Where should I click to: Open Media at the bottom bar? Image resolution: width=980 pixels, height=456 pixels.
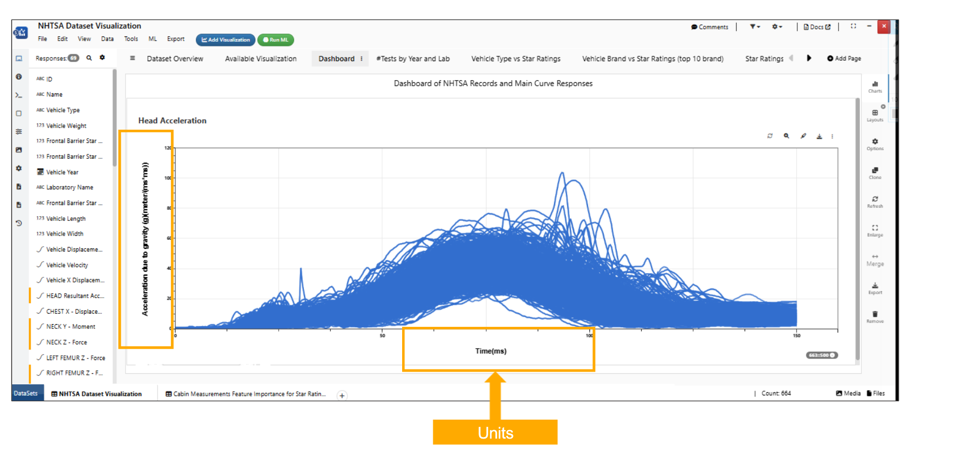(x=848, y=393)
